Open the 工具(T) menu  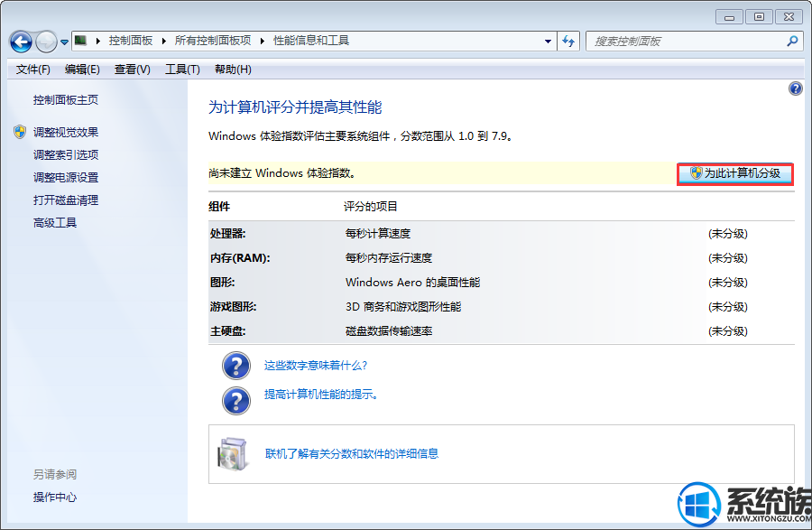182,70
